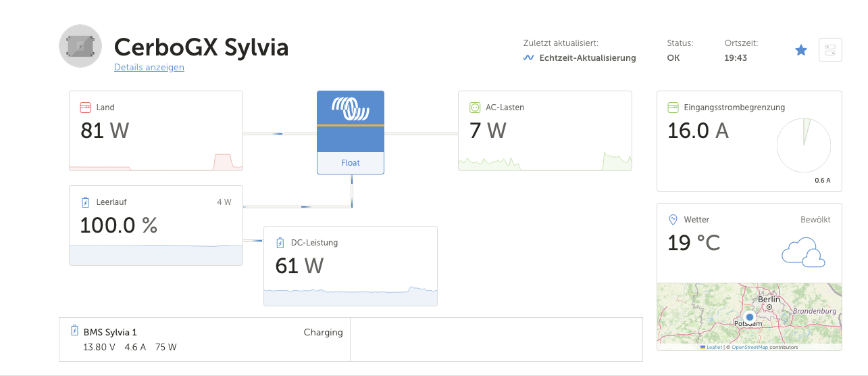
Task: Open the OpenStreetMap contributors link
Action: pos(749,348)
